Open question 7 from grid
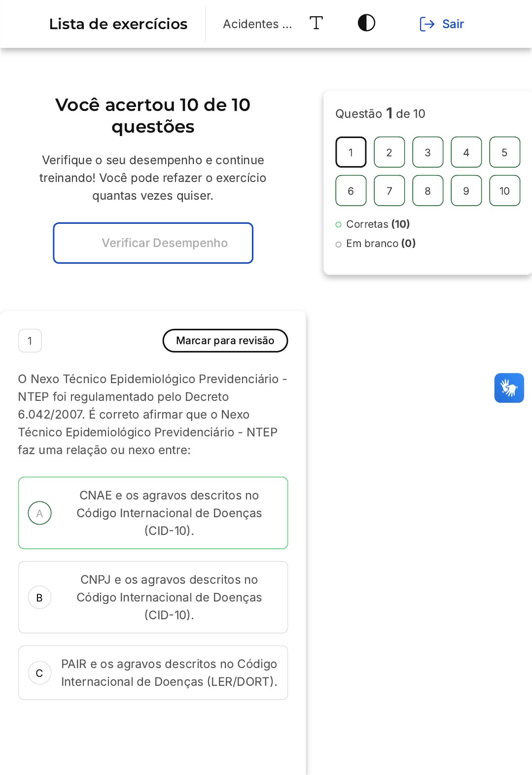The width and height of the screenshot is (532, 775). [x=389, y=191]
